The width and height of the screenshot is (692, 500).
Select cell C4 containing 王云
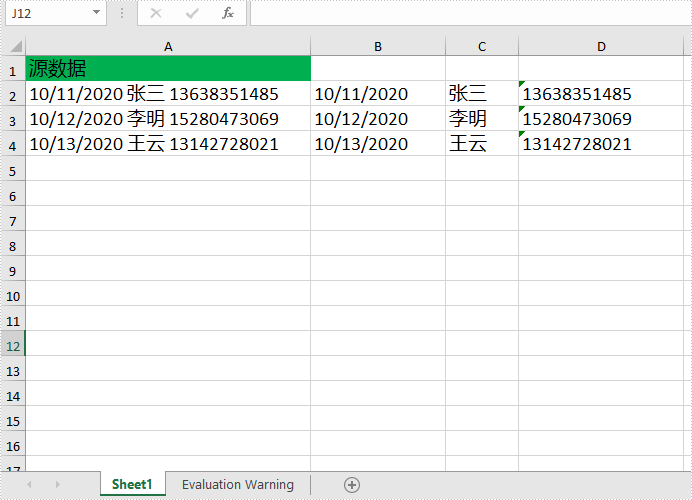482,143
